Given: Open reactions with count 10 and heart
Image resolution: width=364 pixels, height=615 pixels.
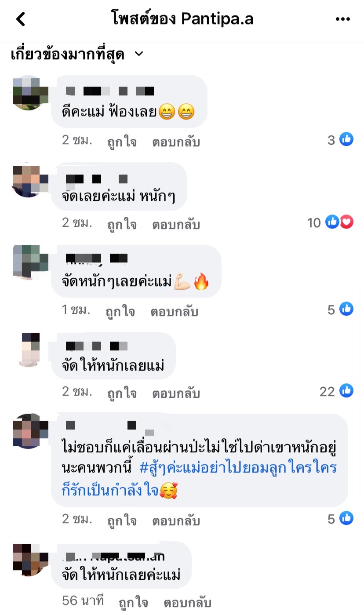Looking at the screenshot, I should (339, 222).
